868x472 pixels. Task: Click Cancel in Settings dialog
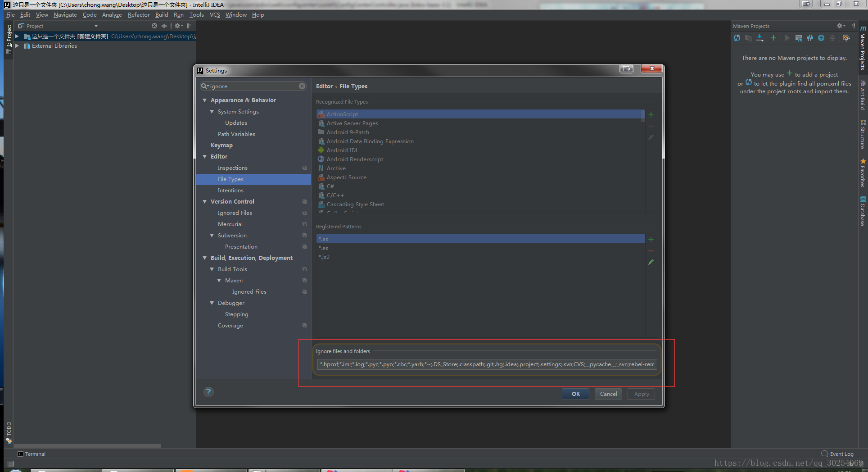point(608,394)
